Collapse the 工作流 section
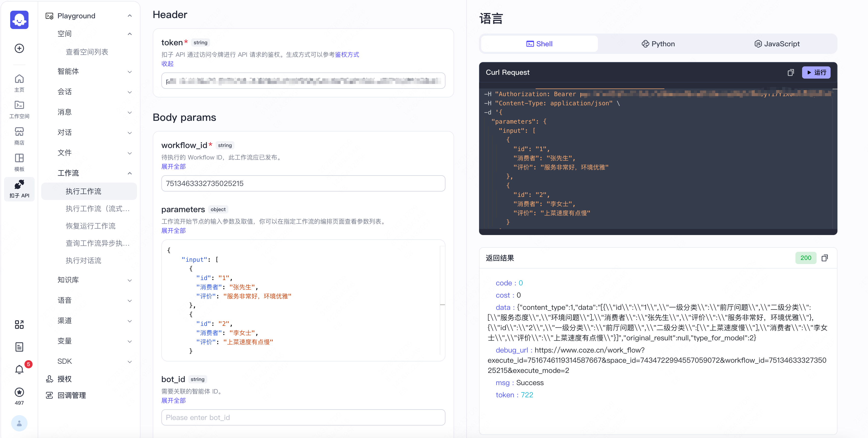The width and height of the screenshot is (868, 438). pos(130,173)
